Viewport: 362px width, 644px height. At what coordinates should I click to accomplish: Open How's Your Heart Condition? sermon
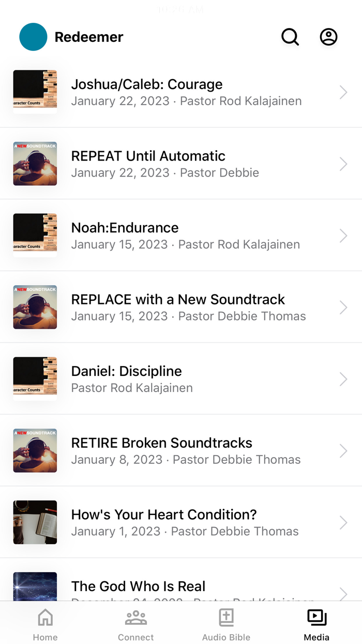(x=163, y=514)
